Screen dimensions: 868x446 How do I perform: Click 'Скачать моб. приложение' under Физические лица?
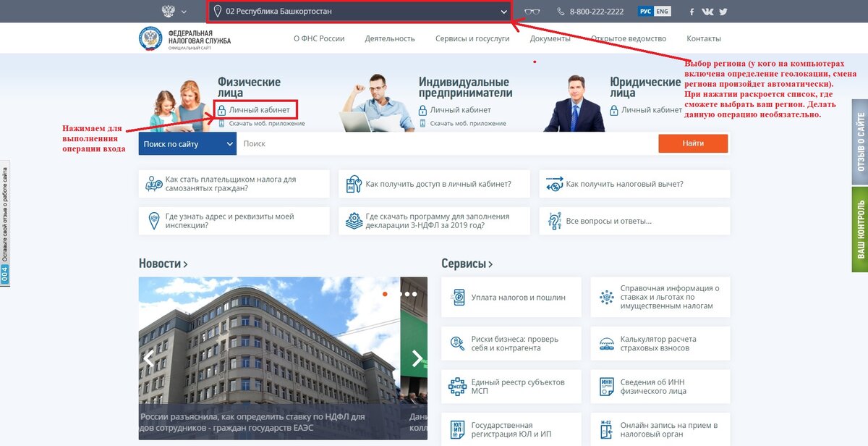click(267, 123)
